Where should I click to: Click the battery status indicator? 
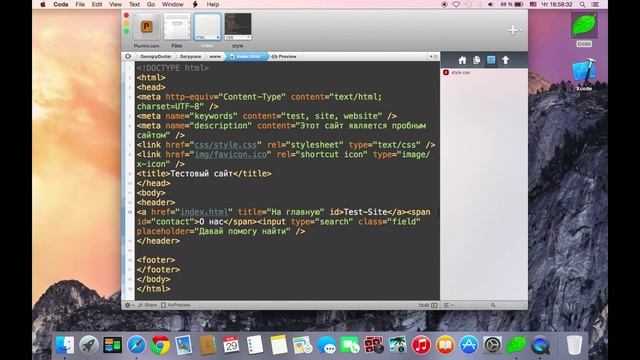click(512, 4)
